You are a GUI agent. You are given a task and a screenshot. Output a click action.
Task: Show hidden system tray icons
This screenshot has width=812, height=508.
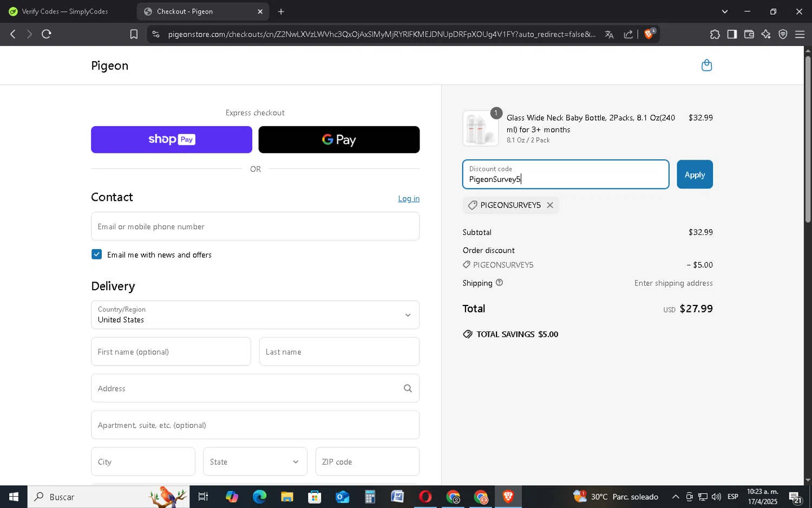pyautogui.click(x=676, y=497)
